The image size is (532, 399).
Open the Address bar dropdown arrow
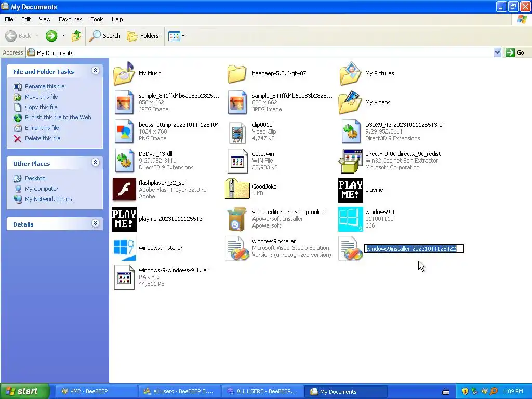497,52
